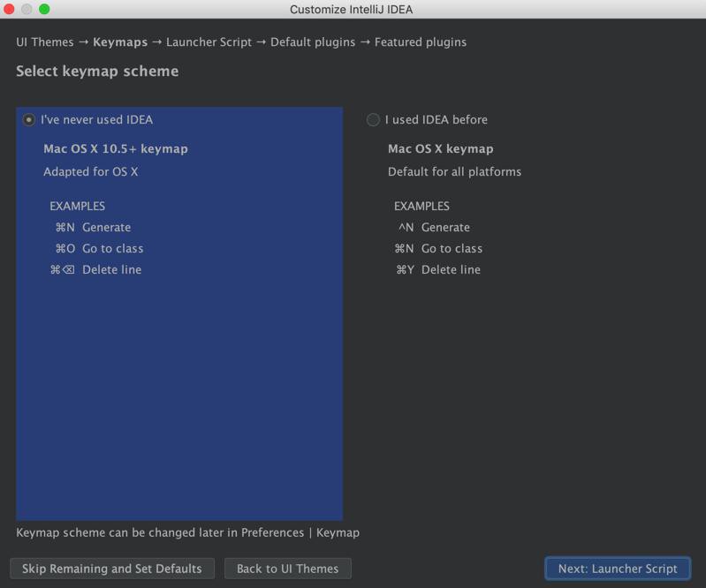The height and width of the screenshot is (588, 706).
Task: Click Skip Remaining and Set Defaults button
Action: click(x=112, y=569)
